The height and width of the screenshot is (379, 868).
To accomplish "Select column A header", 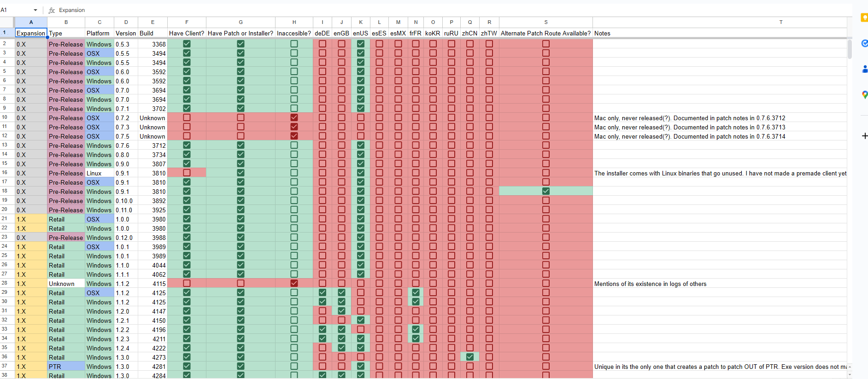I will coord(31,22).
